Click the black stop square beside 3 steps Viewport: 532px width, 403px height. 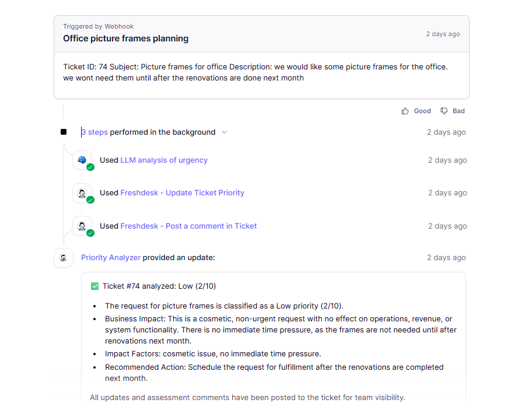[x=64, y=132]
